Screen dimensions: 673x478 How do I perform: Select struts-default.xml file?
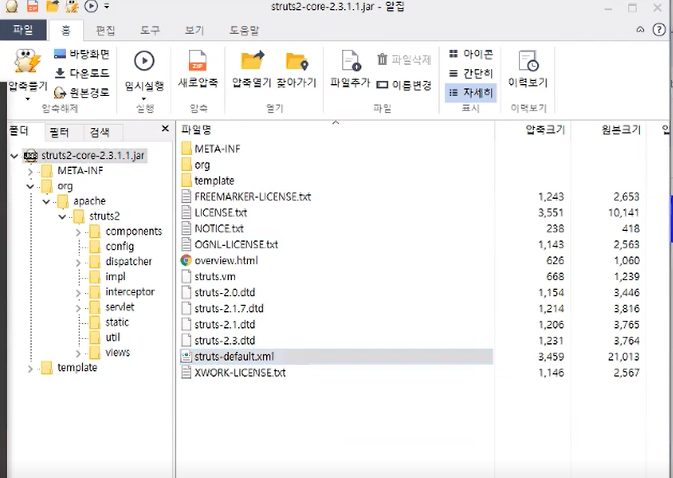pos(336,357)
